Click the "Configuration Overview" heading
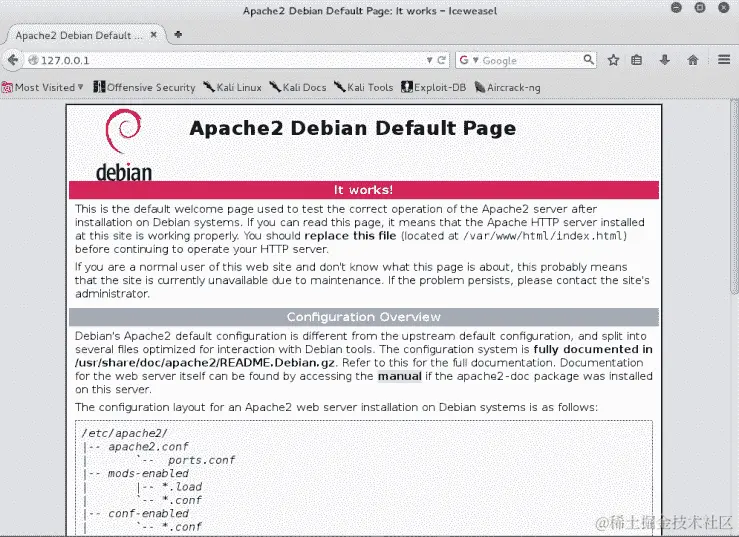739x537 pixels. [363, 317]
